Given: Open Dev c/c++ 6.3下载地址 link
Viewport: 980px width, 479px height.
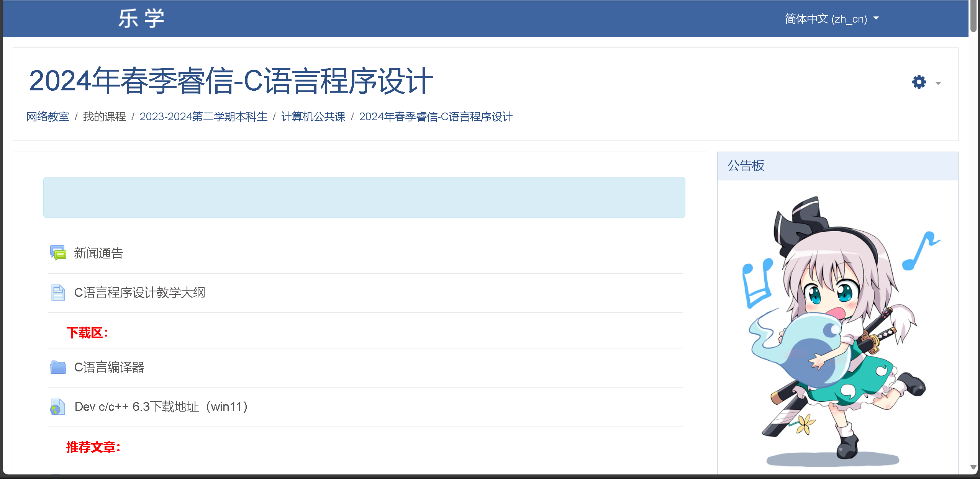Looking at the screenshot, I should [x=161, y=407].
